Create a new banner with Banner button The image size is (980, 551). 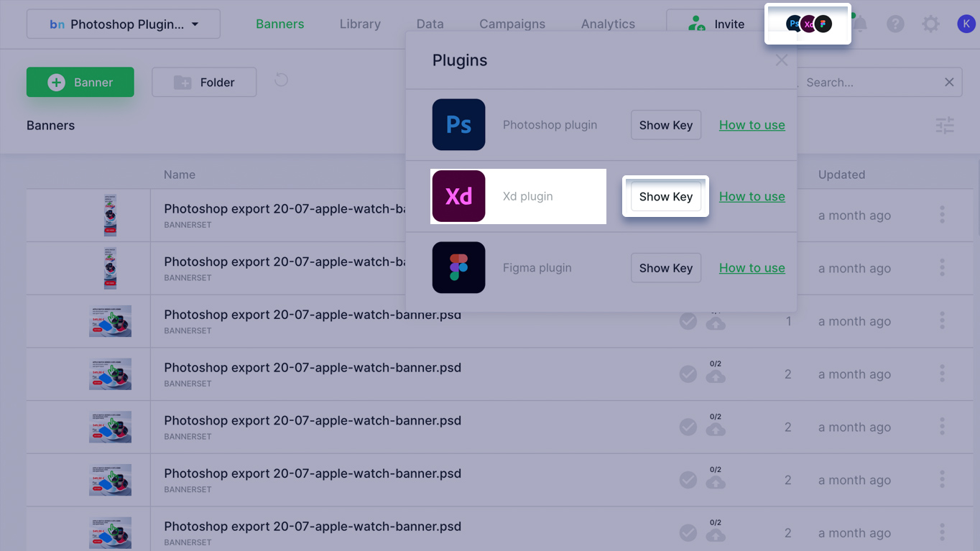coord(80,82)
